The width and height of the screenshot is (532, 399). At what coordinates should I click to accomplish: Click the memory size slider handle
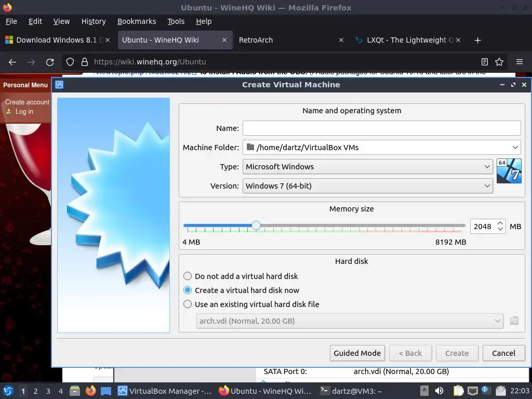[x=256, y=225]
